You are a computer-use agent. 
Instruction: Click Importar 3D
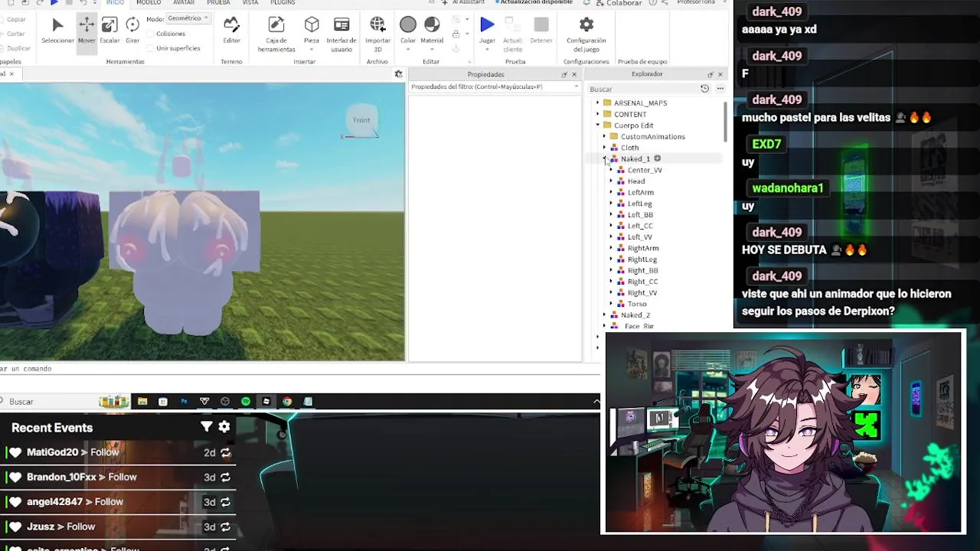pos(377,34)
